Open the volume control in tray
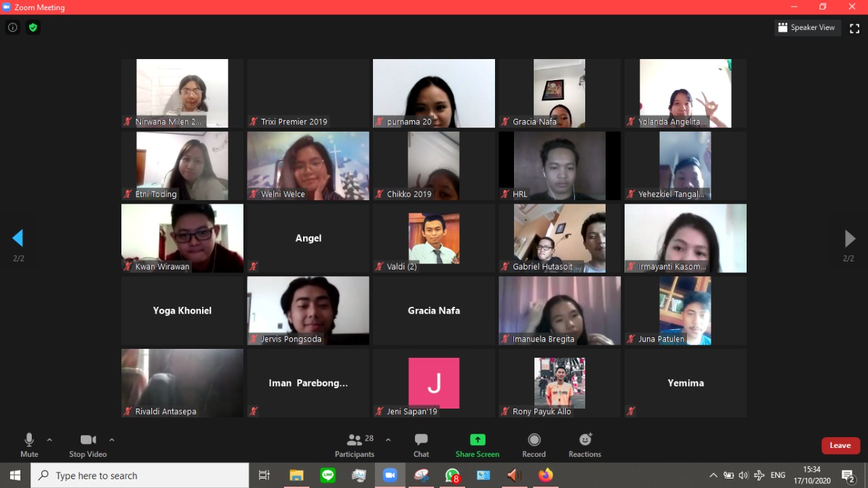This screenshot has height=488, width=868. click(744, 475)
